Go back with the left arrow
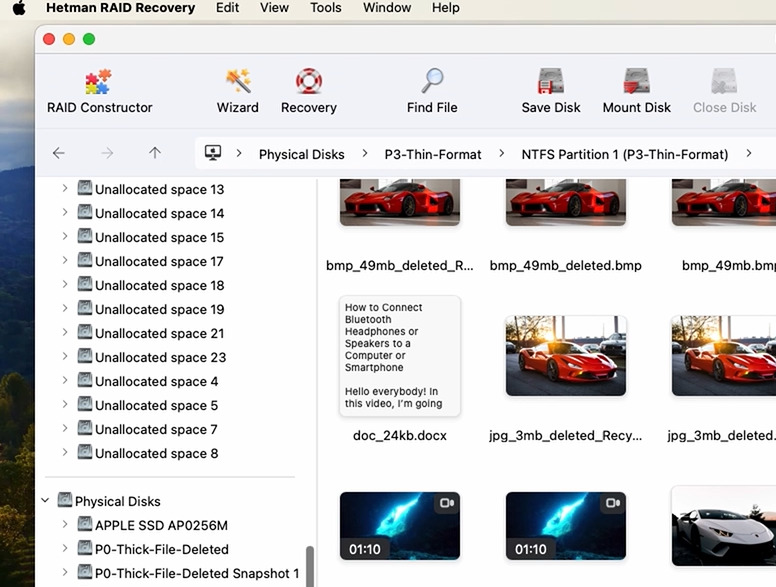 [x=58, y=153]
